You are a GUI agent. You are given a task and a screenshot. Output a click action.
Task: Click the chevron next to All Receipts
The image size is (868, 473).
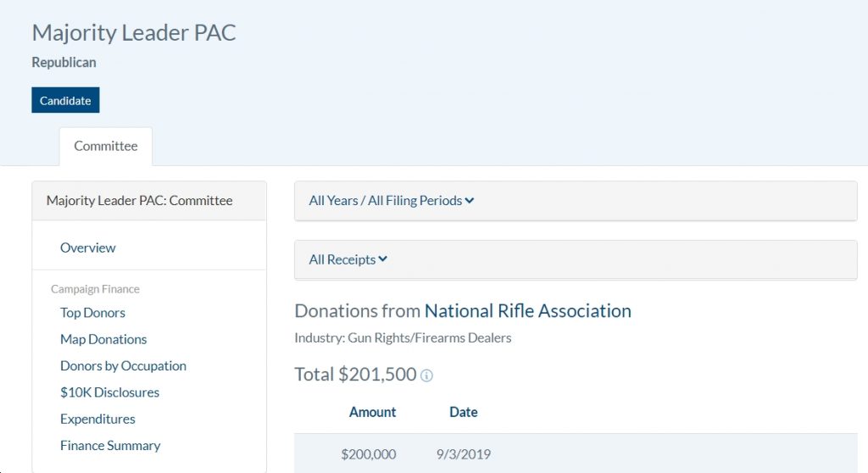pos(382,259)
